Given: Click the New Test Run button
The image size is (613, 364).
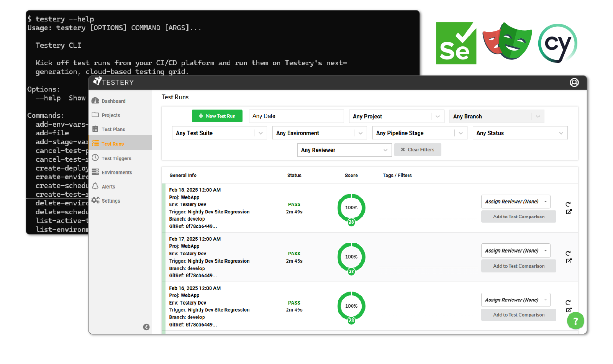Looking at the screenshot, I should coord(217,116).
